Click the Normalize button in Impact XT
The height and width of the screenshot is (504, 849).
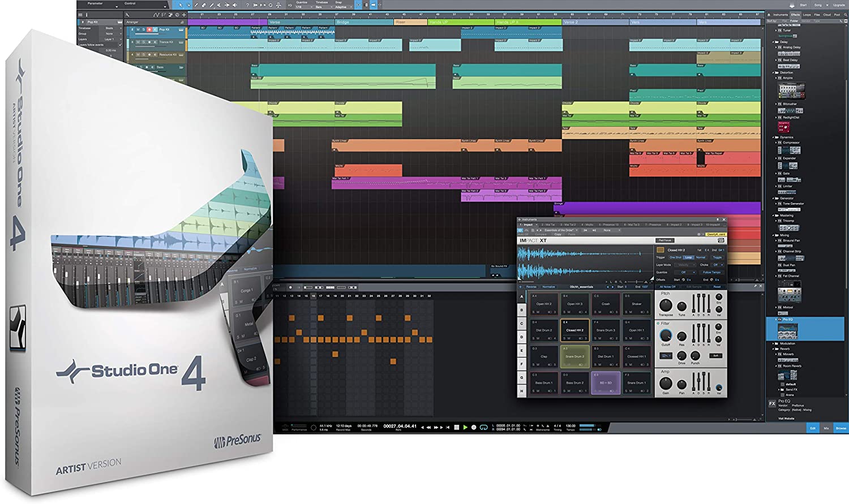547,287
